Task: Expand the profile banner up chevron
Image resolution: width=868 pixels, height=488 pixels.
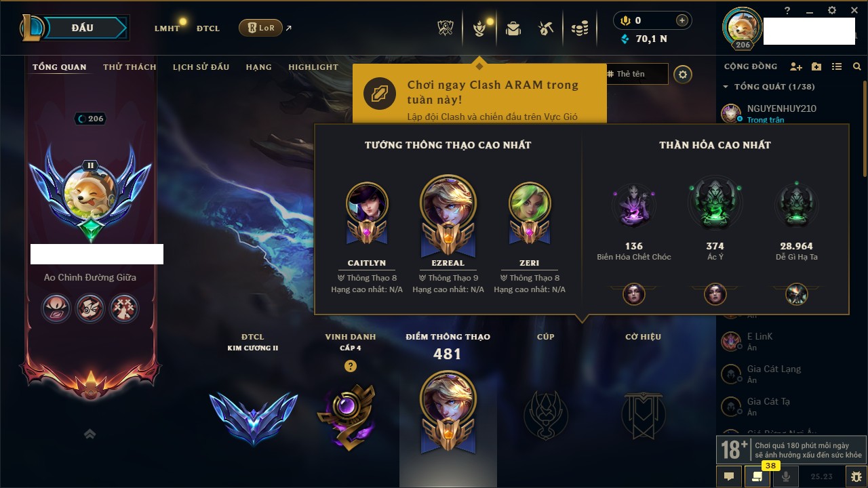Action: pyautogui.click(x=90, y=434)
